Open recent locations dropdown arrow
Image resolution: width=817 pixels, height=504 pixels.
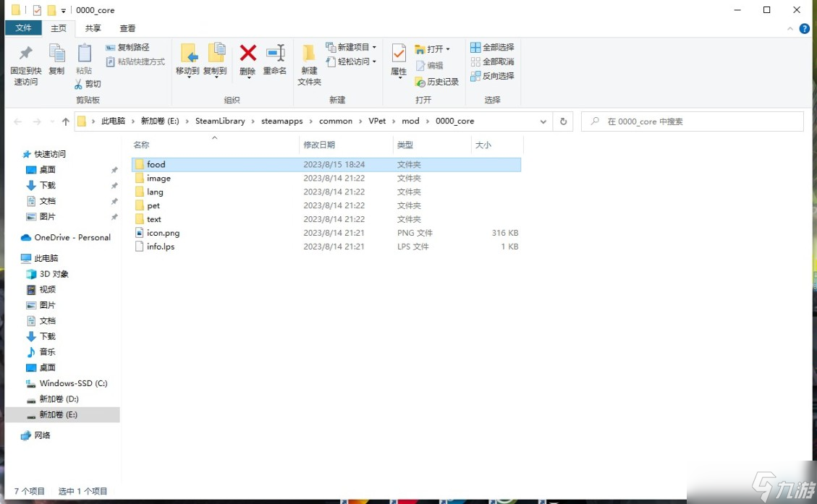52,121
